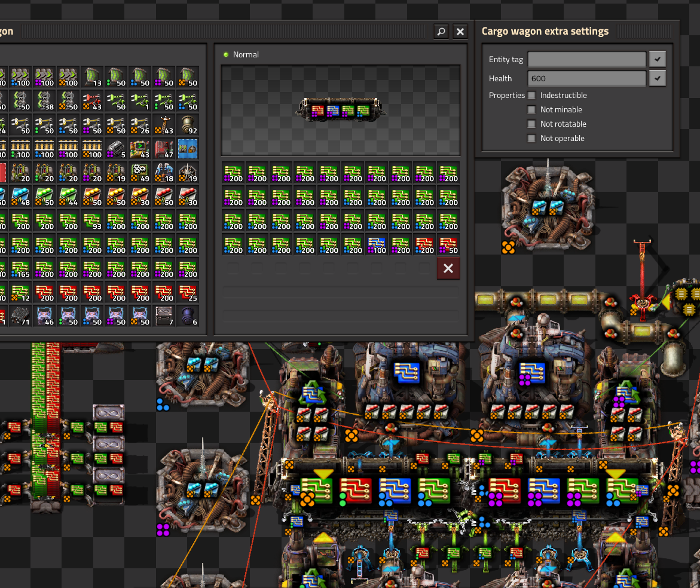Click the uncommon red circuit icon on the train
Screen dimensions: 700x588
[355, 491]
